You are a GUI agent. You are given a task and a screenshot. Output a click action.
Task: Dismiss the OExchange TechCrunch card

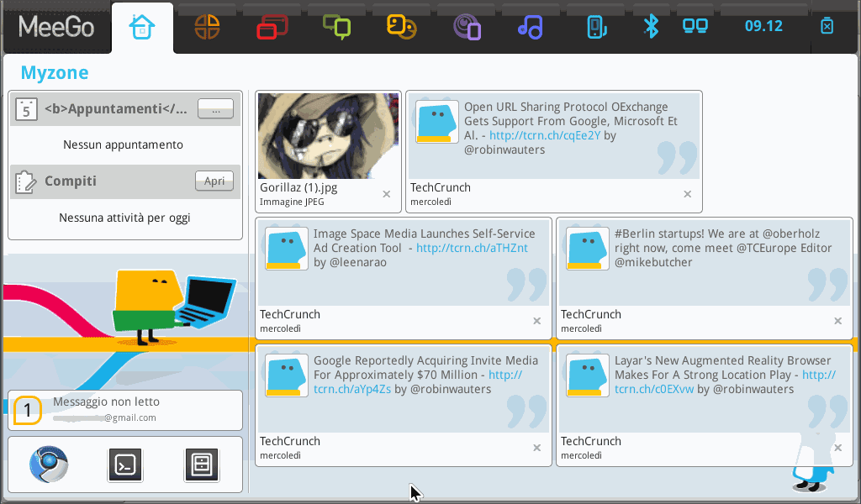688,194
